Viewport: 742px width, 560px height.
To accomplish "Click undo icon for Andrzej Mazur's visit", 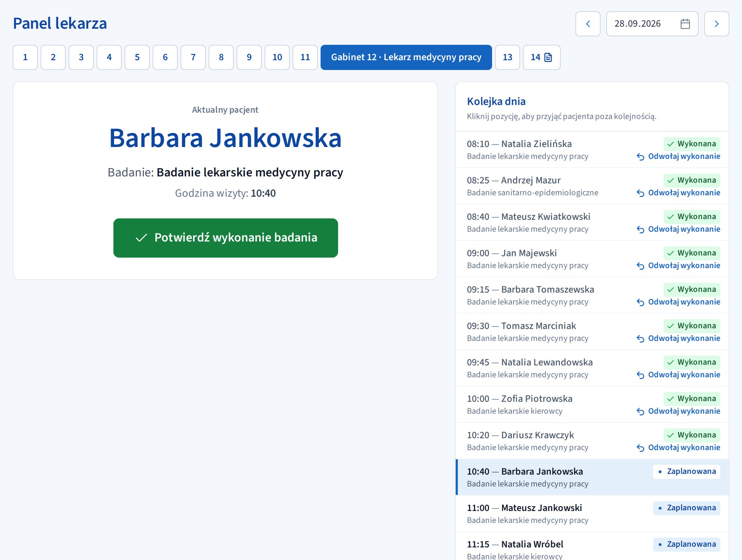I will [x=640, y=193].
